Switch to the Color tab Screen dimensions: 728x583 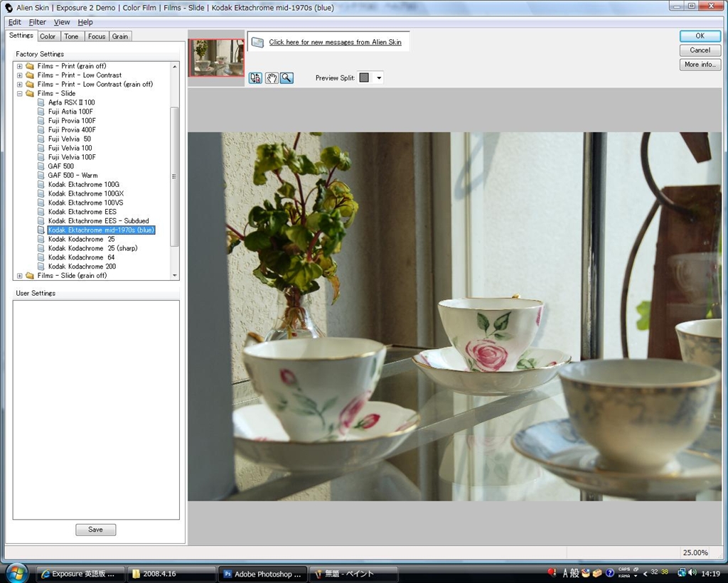point(48,36)
